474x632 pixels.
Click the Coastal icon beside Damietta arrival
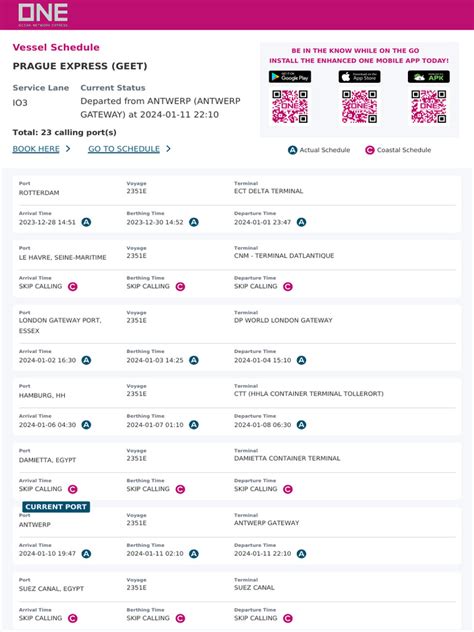[x=73, y=489]
